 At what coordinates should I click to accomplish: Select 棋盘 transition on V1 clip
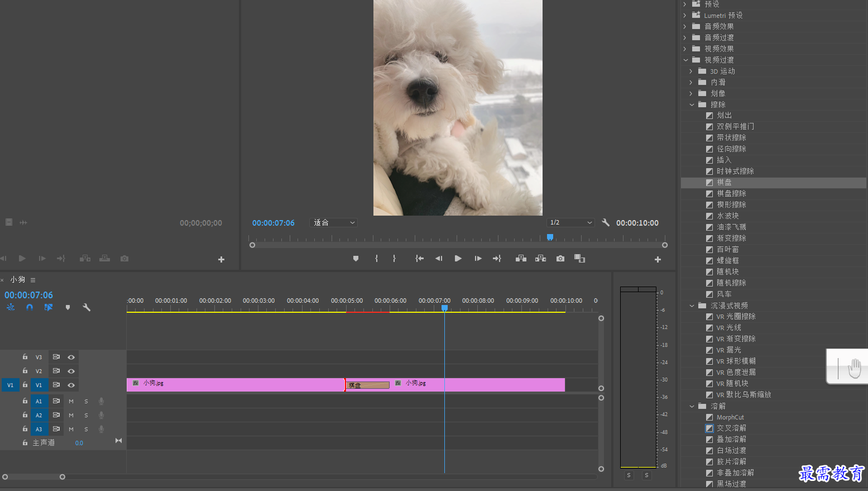[368, 385]
